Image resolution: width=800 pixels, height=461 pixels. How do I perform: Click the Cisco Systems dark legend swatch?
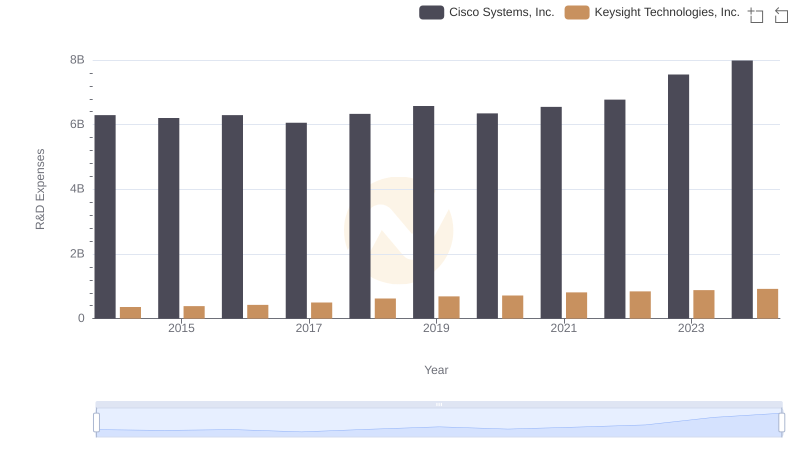pos(431,12)
